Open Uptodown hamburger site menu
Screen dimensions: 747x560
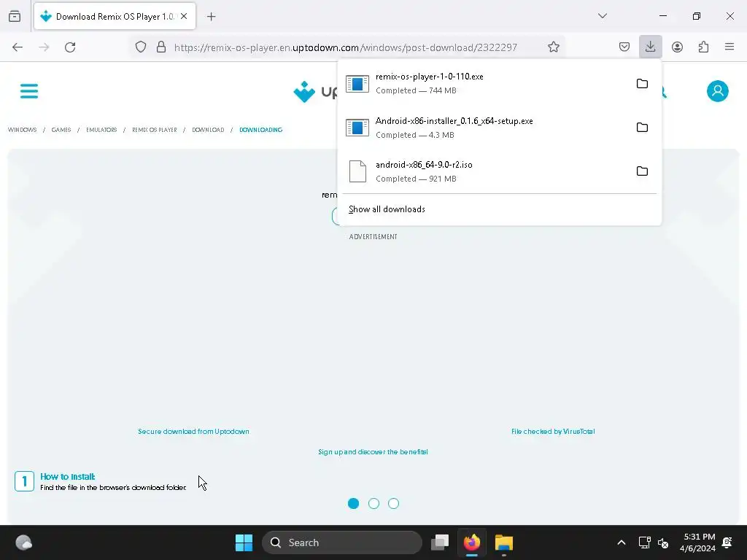coord(29,91)
